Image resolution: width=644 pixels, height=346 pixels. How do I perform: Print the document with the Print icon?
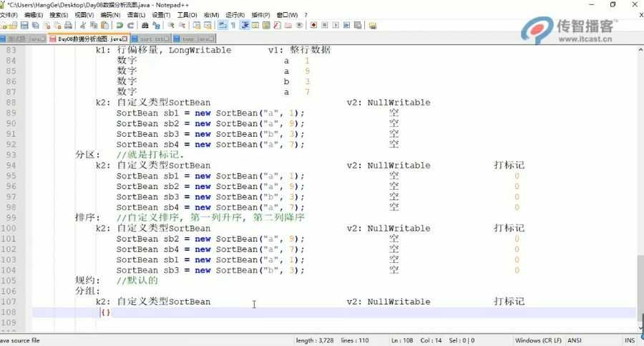pyautogui.click(x=68, y=26)
